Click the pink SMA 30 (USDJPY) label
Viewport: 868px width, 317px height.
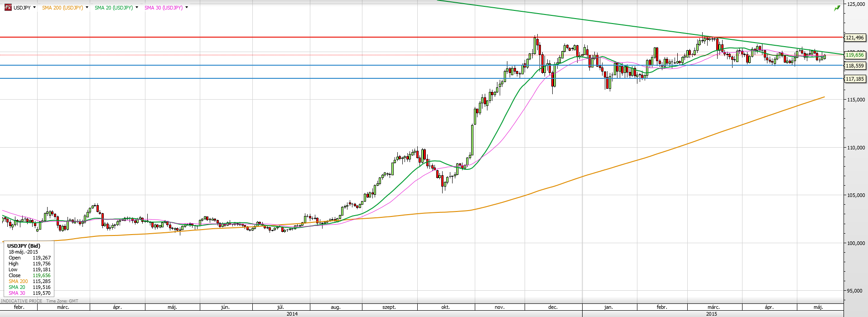(x=164, y=8)
